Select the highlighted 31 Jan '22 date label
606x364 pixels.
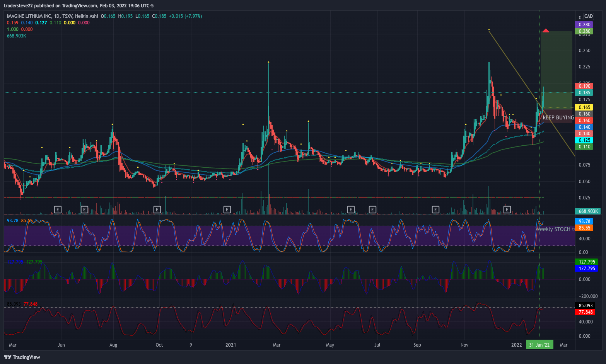[539, 345]
